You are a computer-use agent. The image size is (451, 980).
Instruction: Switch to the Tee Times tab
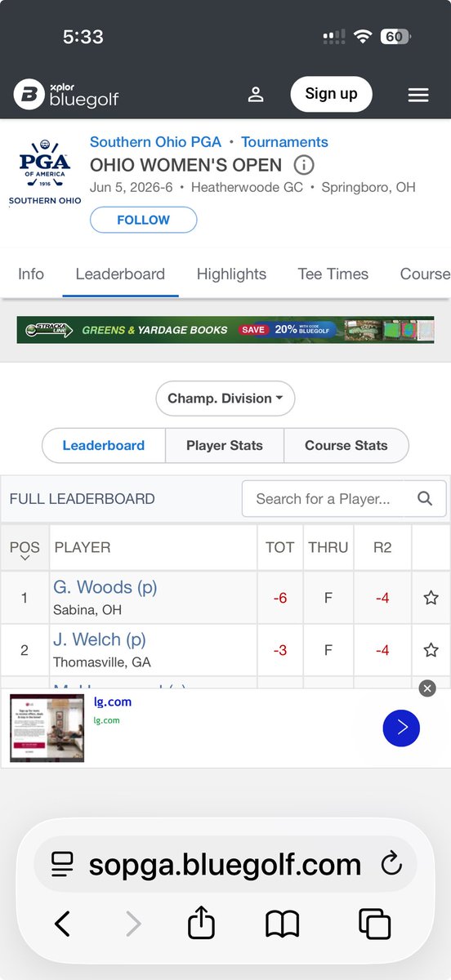[x=333, y=274]
